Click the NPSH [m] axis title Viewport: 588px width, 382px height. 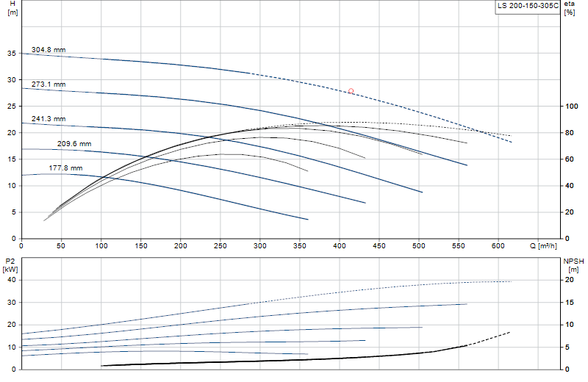[573, 265]
